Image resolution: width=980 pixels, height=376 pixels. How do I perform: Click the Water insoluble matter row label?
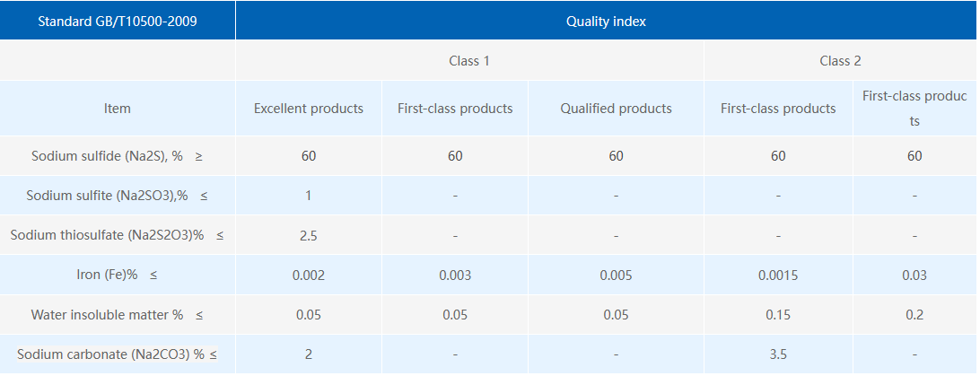point(118,315)
